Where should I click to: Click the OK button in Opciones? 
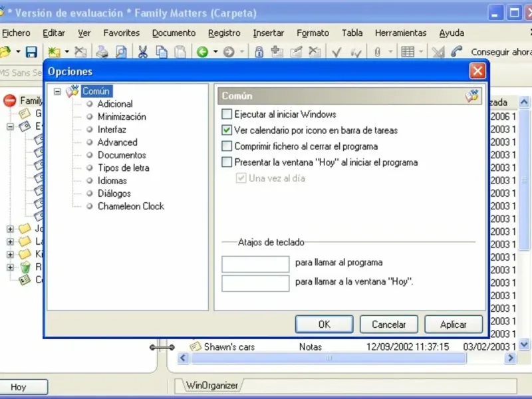[x=324, y=325]
